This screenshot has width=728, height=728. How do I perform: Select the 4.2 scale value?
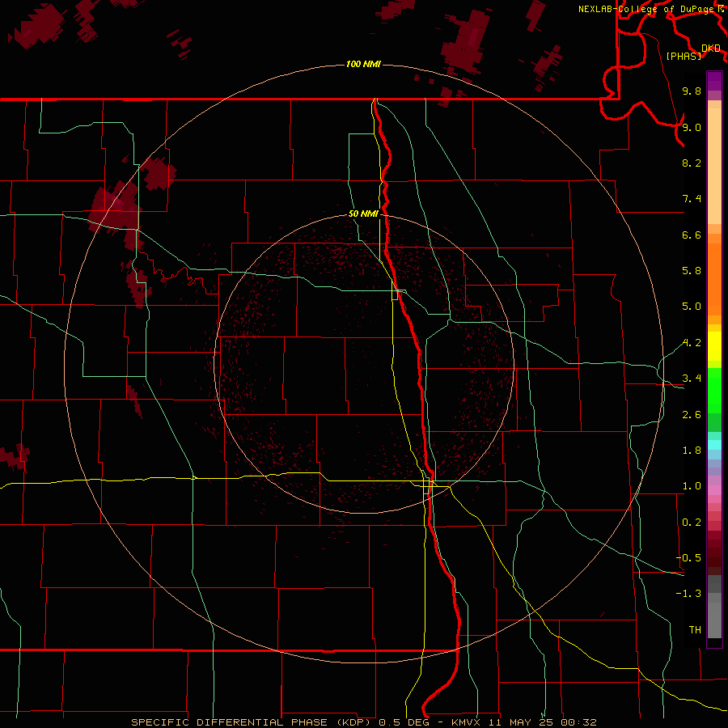(x=692, y=343)
